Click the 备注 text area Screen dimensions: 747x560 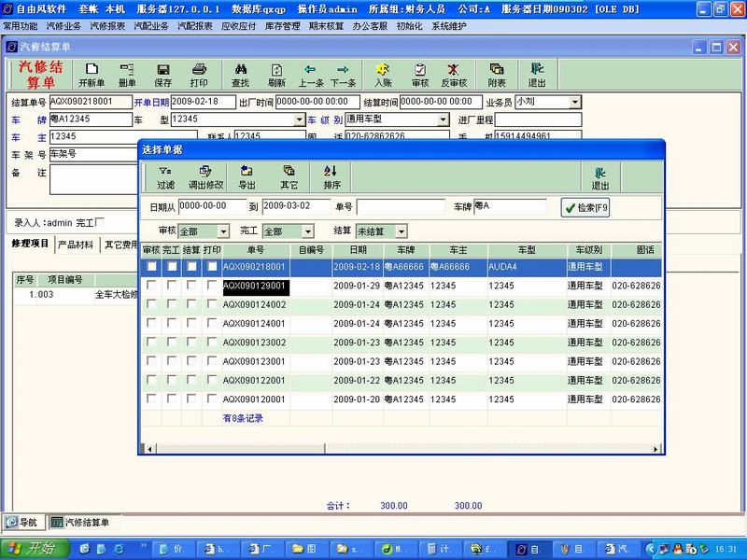(x=93, y=179)
